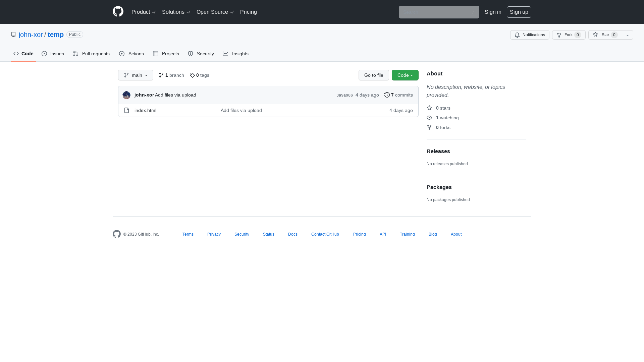View the 1 watching link
The height and width of the screenshot is (362, 644).
443,118
